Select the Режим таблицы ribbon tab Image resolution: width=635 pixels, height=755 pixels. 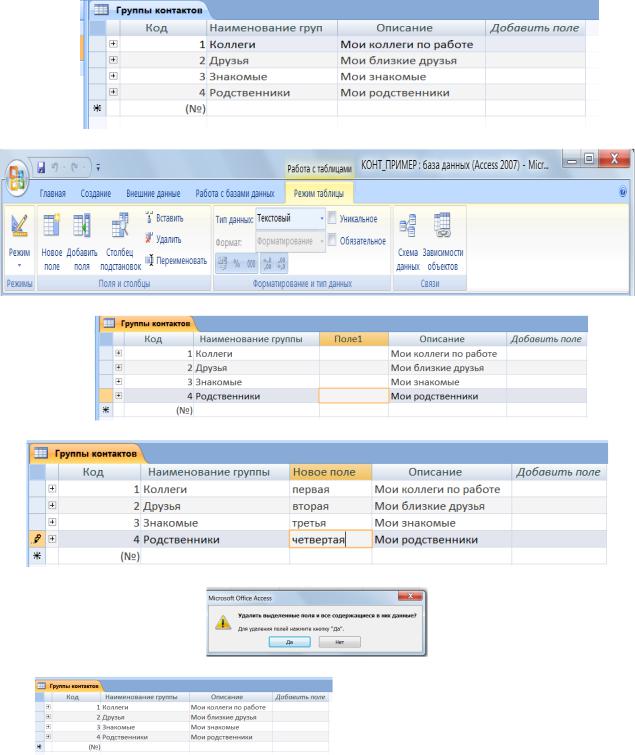click(319, 194)
